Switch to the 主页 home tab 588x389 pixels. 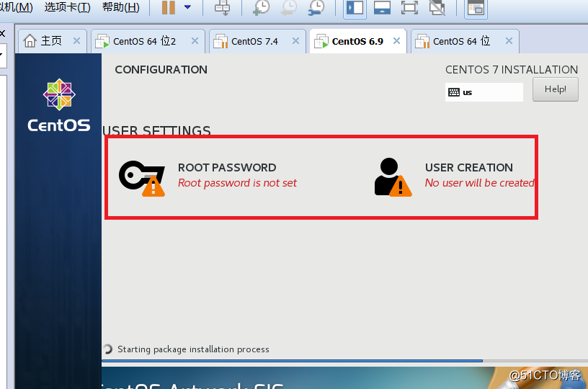point(52,41)
